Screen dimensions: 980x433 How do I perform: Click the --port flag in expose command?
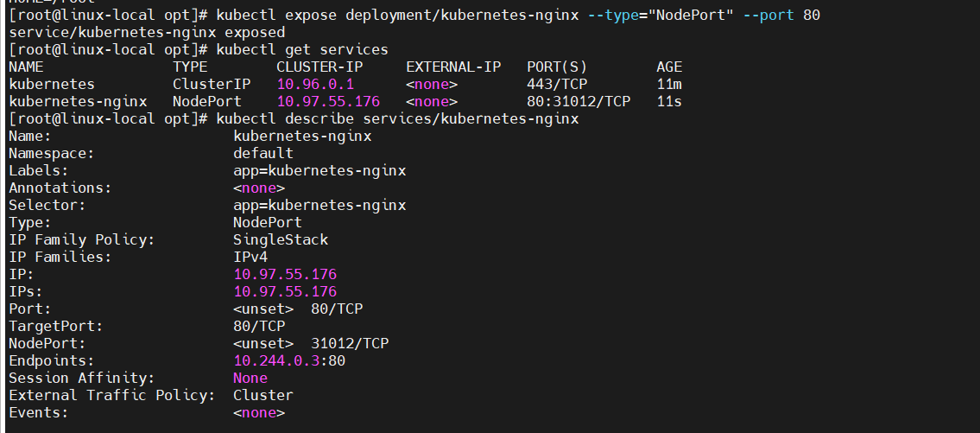pyautogui.click(x=768, y=15)
